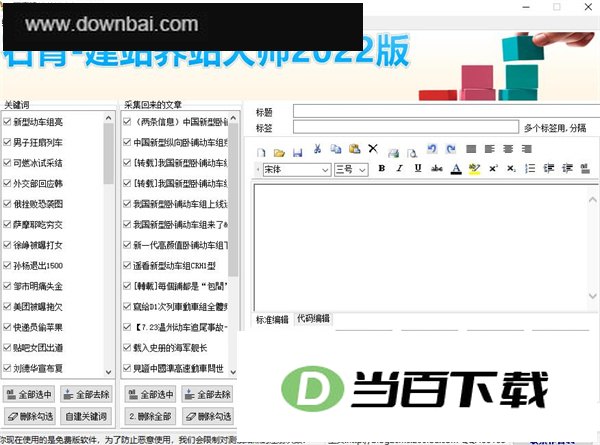Viewport: 600px width, 445px height.
Task: Decrease indent of the paragraph
Action: coord(549,168)
